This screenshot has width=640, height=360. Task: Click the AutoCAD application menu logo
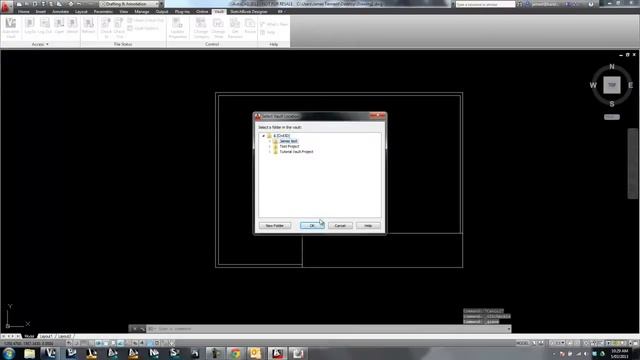pos(6,6)
